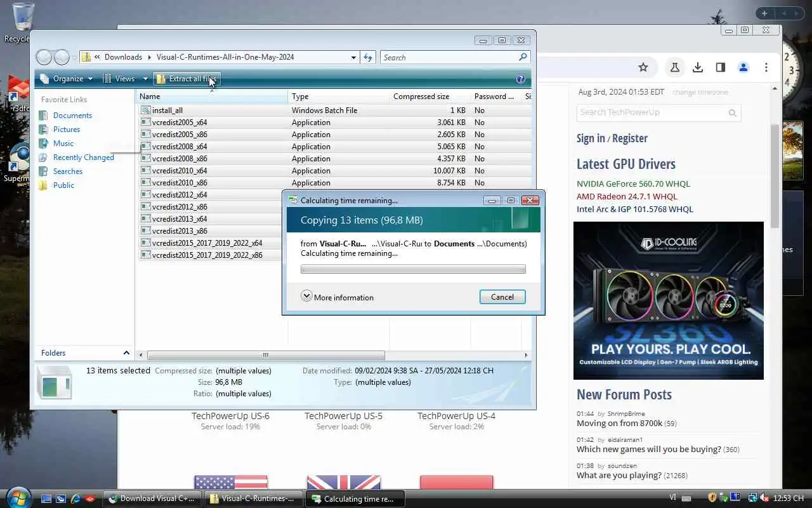Open Searches favorite link
The height and width of the screenshot is (508, 812).
tap(68, 171)
